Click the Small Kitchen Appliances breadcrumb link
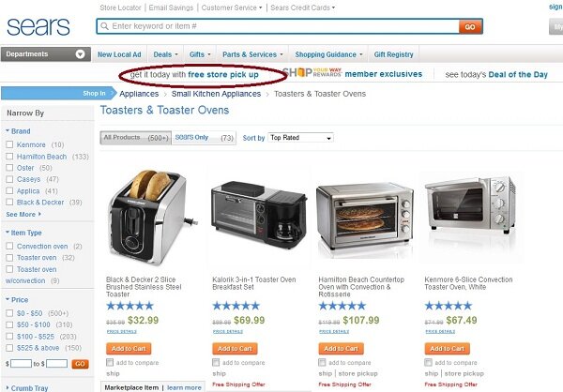Image resolution: width=563 pixels, height=392 pixels. click(x=216, y=94)
